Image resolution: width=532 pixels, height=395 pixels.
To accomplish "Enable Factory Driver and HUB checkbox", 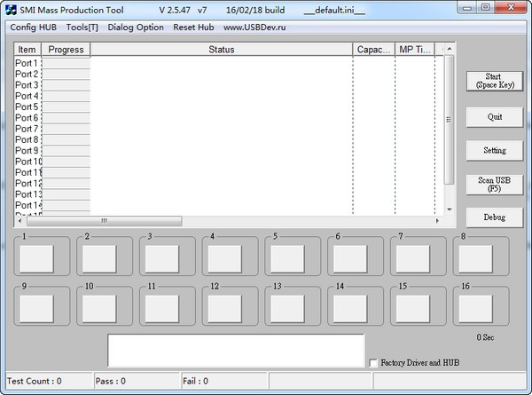I will tap(373, 362).
